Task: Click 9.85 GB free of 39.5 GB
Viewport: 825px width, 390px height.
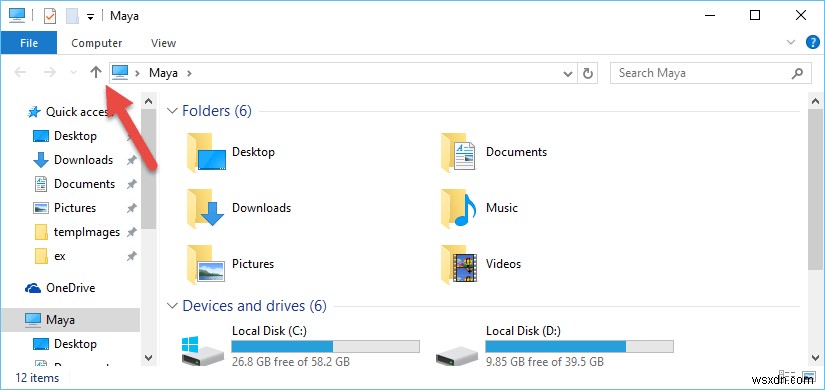Action: (545, 362)
